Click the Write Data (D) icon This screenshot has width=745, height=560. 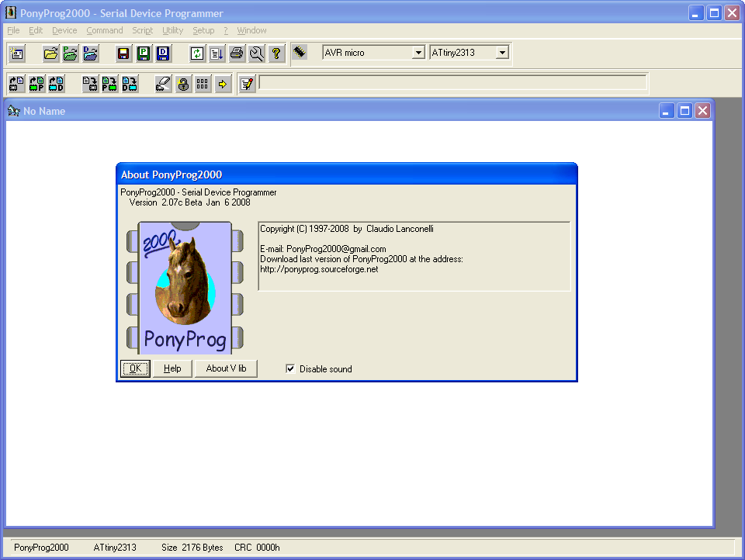(130, 84)
